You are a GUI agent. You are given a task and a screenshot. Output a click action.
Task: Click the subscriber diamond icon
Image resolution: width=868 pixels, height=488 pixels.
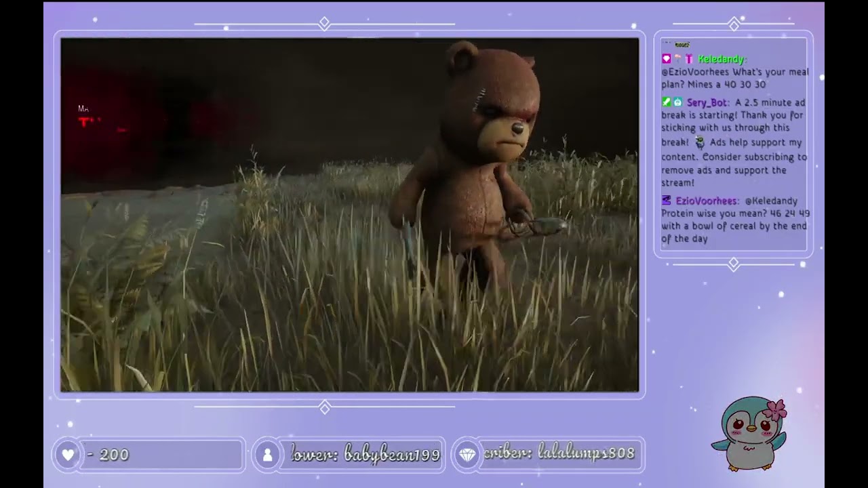[468, 455]
